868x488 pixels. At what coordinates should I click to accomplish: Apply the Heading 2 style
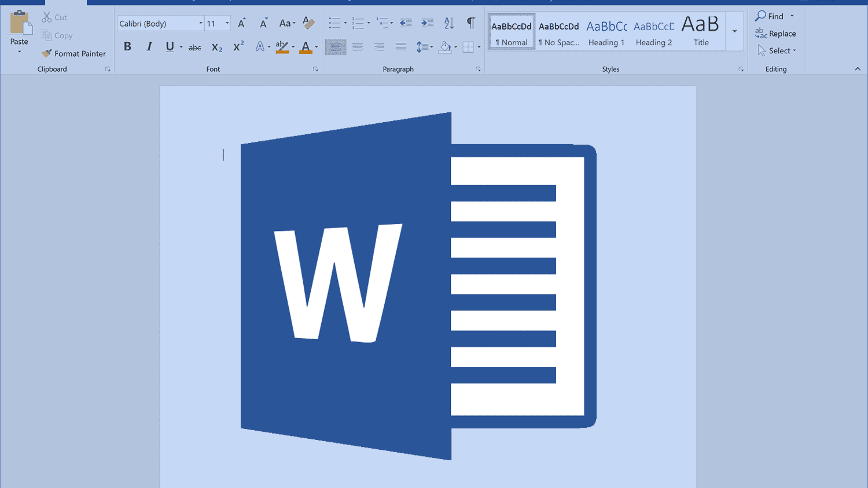tap(654, 32)
